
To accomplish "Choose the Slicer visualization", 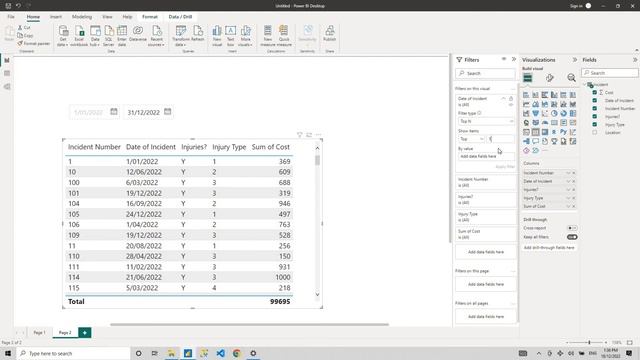I will pyautogui.click(x=526, y=132).
